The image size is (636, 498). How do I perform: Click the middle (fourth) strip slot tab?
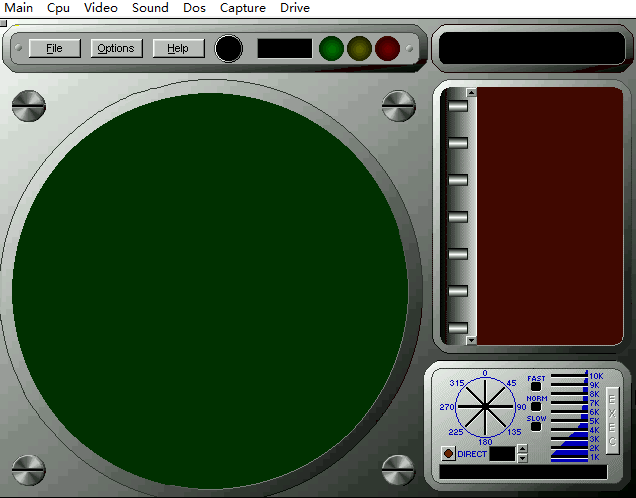point(458,217)
